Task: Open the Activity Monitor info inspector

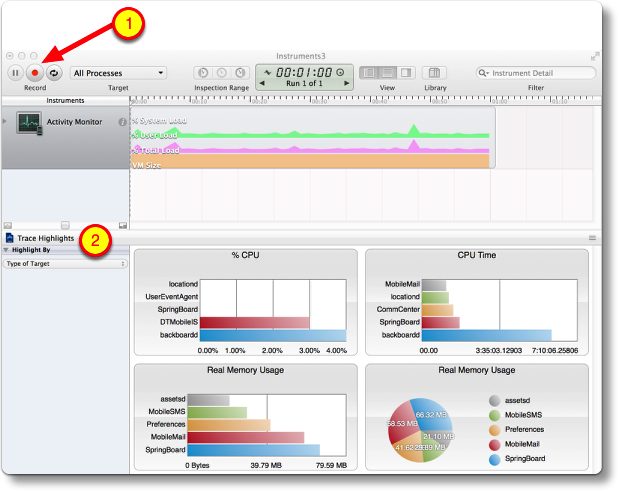Action: pyautogui.click(x=122, y=122)
